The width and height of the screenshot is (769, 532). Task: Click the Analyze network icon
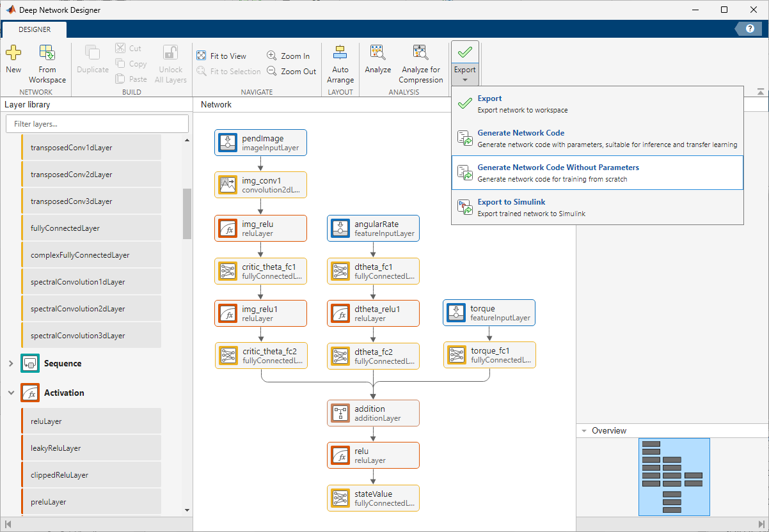377,53
